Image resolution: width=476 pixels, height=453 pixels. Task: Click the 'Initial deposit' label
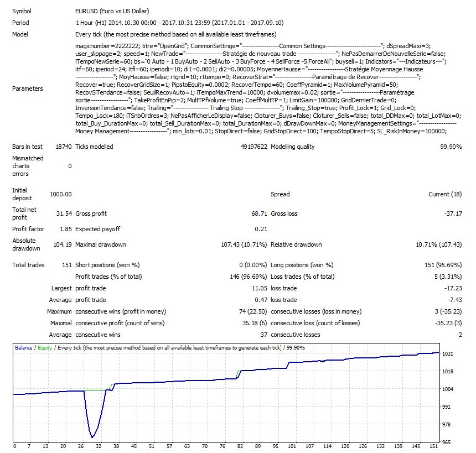pyautogui.click(x=22, y=194)
